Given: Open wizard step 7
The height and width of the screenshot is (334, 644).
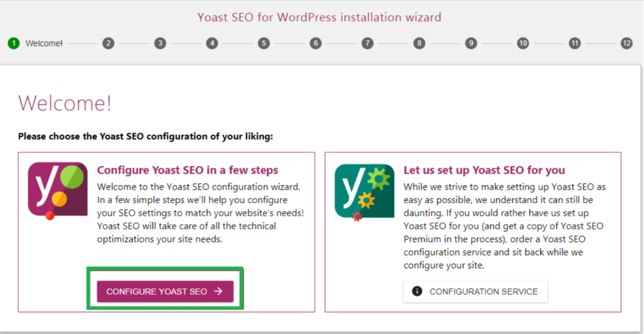Looking at the screenshot, I should pos(367,43).
